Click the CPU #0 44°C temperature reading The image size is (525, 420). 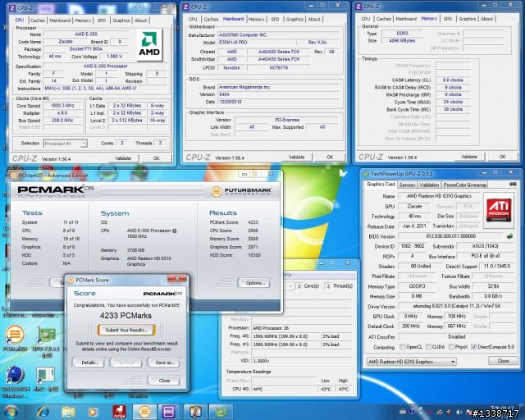[284, 389]
